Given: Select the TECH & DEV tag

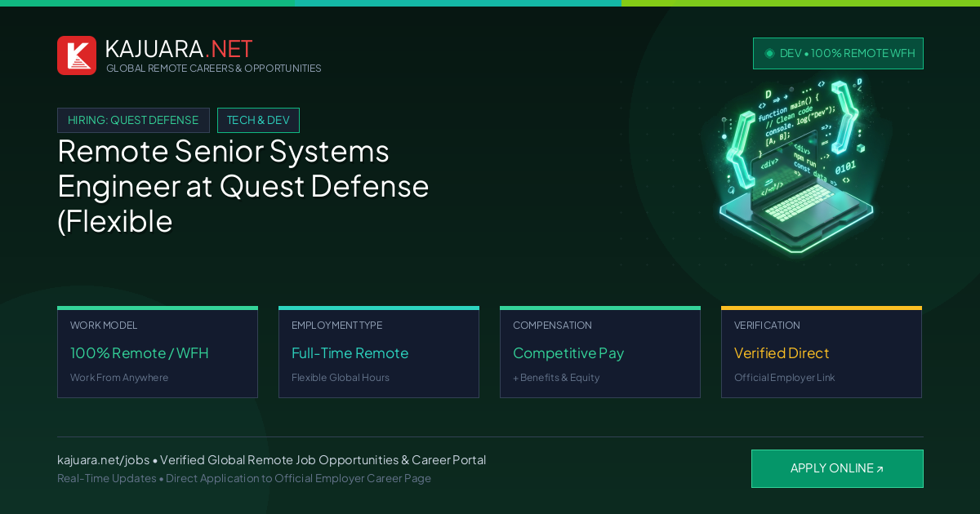Looking at the screenshot, I should (x=258, y=120).
